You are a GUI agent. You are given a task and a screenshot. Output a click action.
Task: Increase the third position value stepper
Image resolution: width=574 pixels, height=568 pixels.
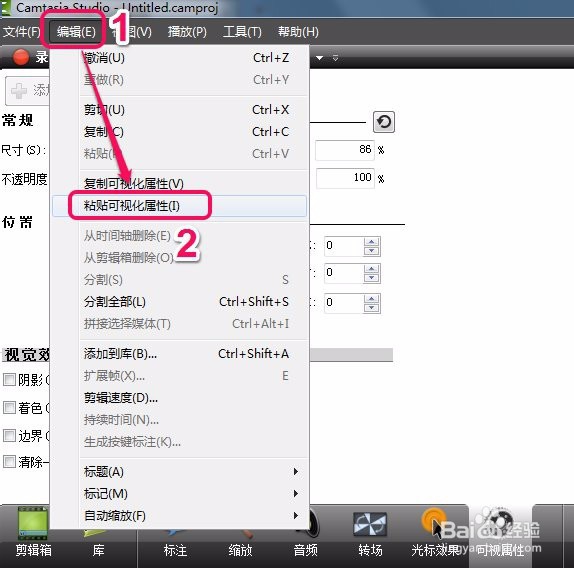pyautogui.click(x=372, y=299)
